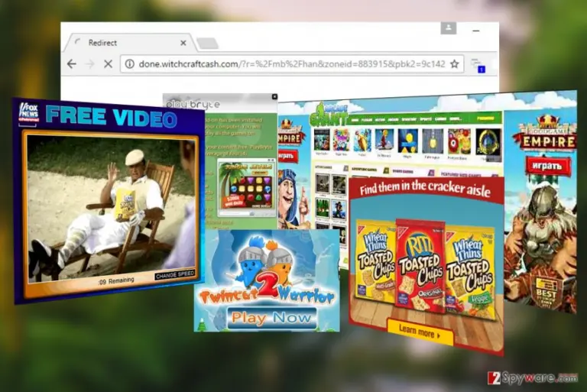Viewport: 587px width, 392px height.
Task: Click Learn more on the cracker ad
Action: 420,331
